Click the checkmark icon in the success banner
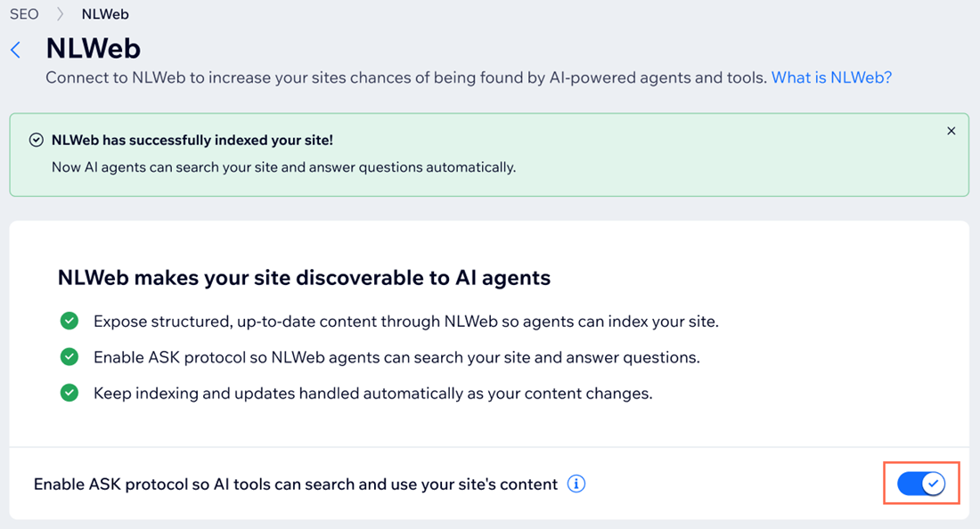The height and width of the screenshot is (529, 980). pos(36,140)
